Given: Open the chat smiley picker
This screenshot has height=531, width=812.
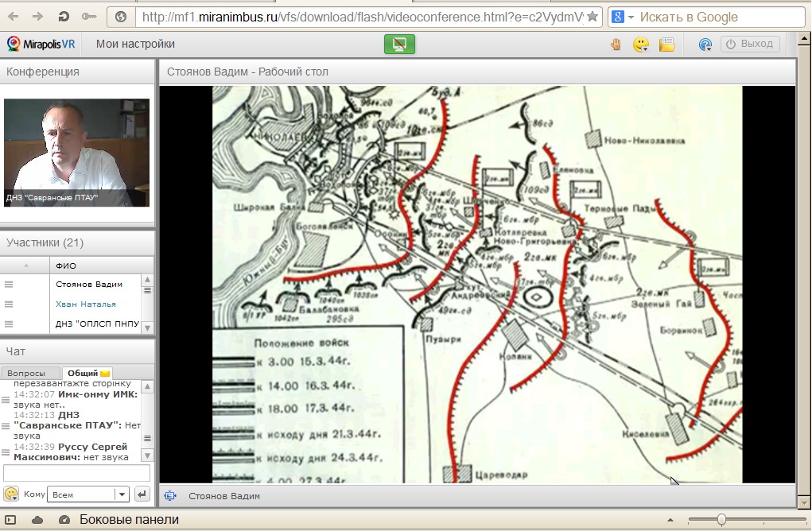Looking at the screenshot, I should 11,494.
